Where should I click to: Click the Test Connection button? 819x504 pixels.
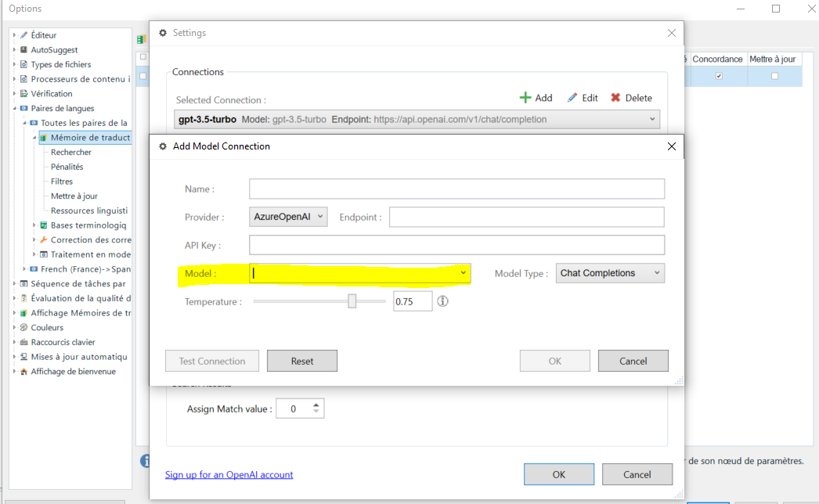pos(211,361)
